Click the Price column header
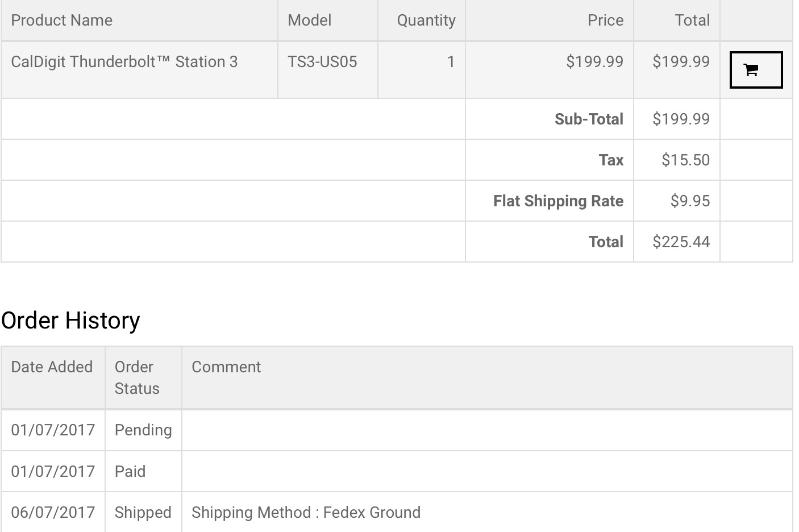 [605, 20]
